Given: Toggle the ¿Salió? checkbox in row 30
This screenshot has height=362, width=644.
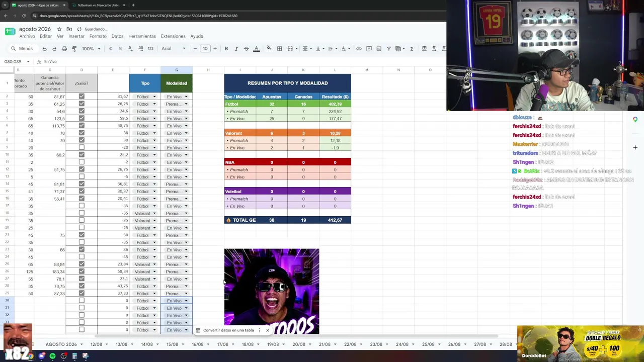Looking at the screenshot, I should click(82, 301).
